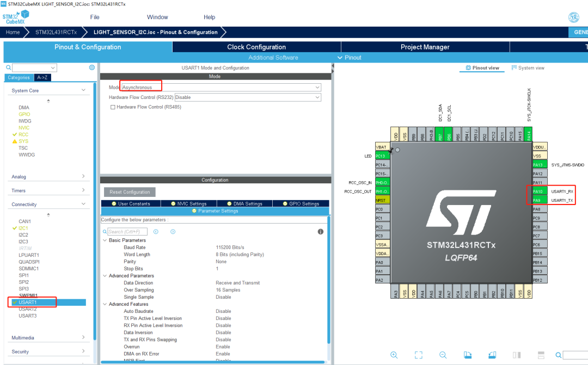Click the Reset Configuration button
Screen dimensions: 588x365
(130, 192)
